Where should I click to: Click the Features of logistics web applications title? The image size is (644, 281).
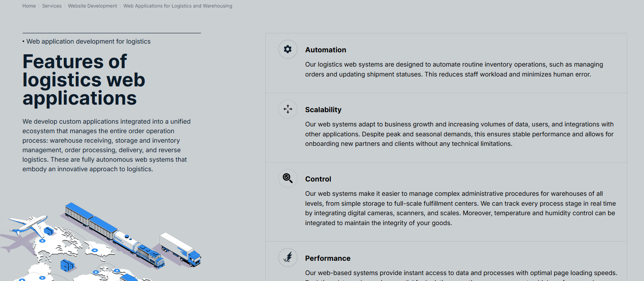pos(84,80)
